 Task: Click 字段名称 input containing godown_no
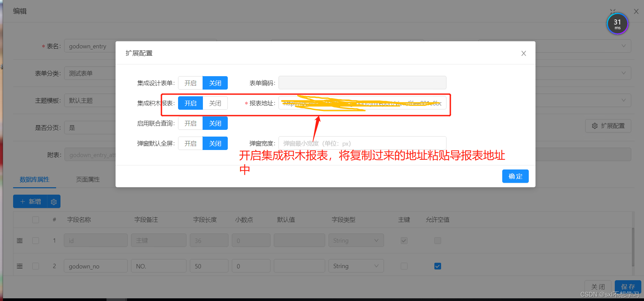click(x=96, y=266)
